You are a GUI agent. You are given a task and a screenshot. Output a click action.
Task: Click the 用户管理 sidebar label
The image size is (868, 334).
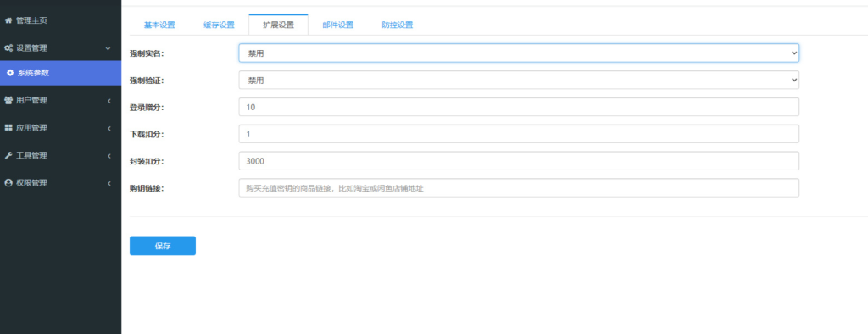31,100
